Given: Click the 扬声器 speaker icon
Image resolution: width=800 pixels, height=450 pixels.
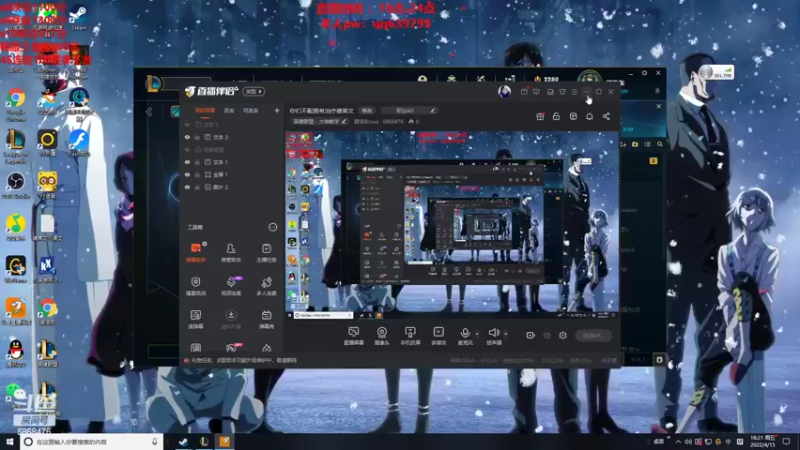Looking at the screenshot, I should click(493, 333).
